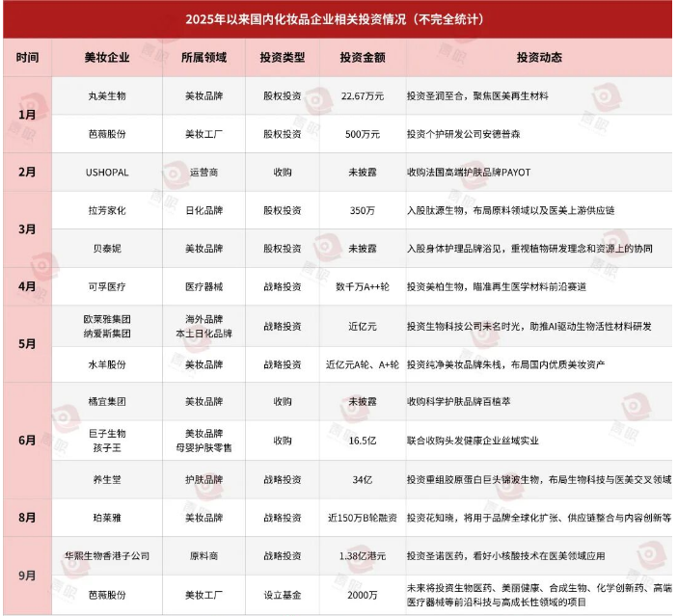Click the '4月' time cell
The height and width of the screenshot is (616, 677).
pos(27,286)
